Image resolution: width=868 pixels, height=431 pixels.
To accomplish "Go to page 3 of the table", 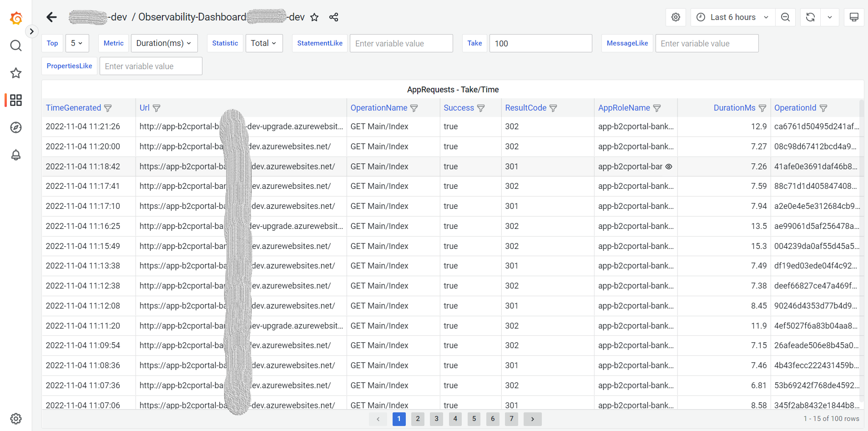I will 436,419.
